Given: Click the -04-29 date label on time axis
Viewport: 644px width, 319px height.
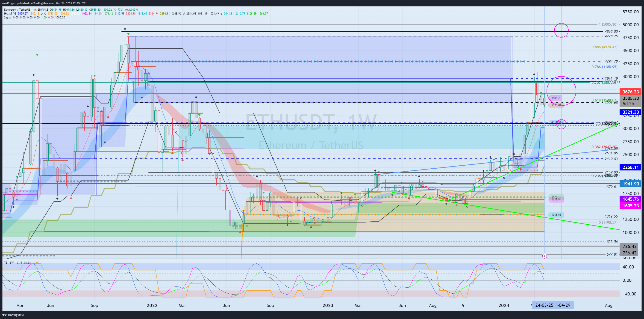Looking at the screenshot, I should 564,305.
